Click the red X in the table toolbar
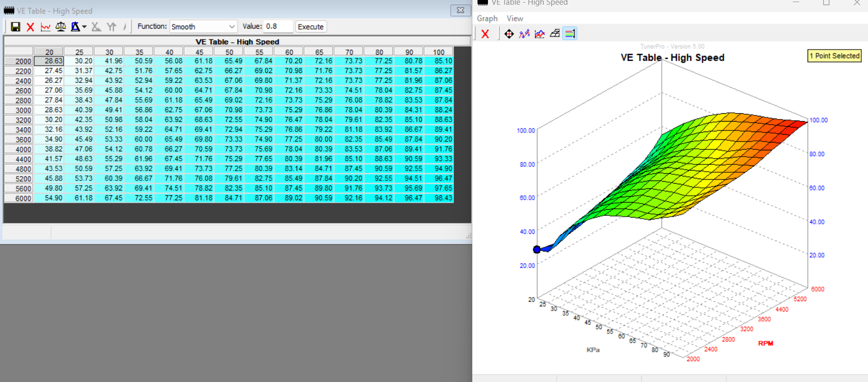This screenshot has width=868, height=382. [30, 27]
